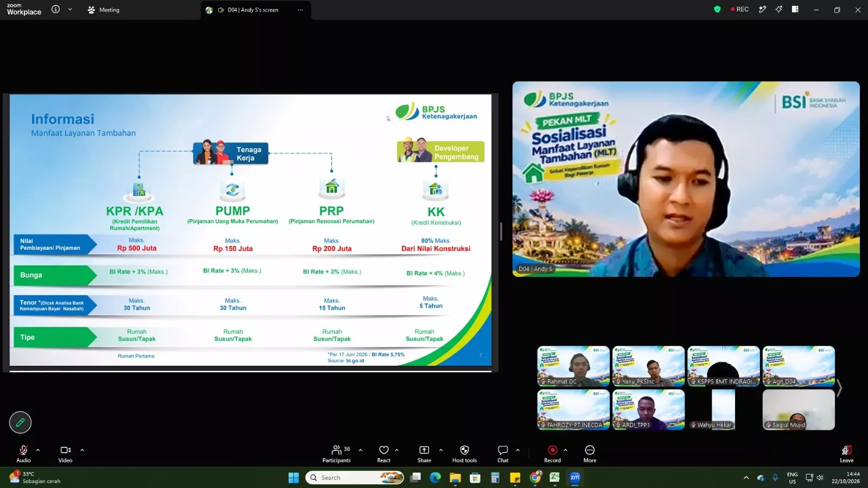Click the main speaker video of Andy S
868x488 pixels.
pyautogui.click(x=686, y=179)
